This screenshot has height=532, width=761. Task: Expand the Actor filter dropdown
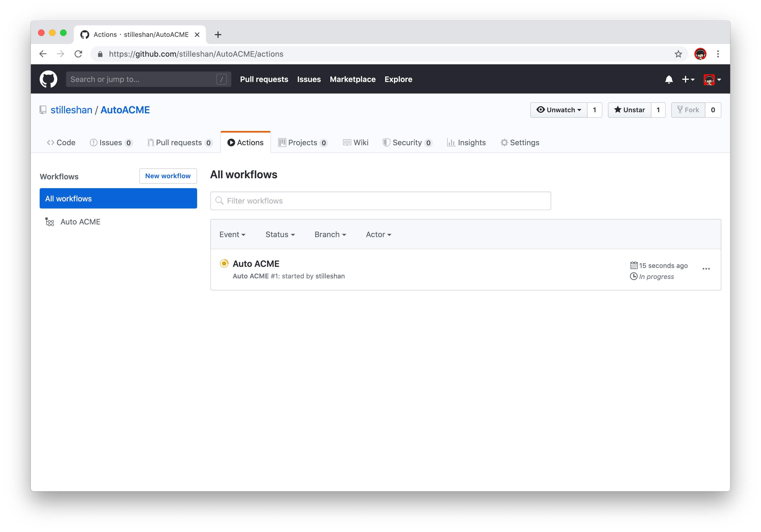click(x=379, y=234)
